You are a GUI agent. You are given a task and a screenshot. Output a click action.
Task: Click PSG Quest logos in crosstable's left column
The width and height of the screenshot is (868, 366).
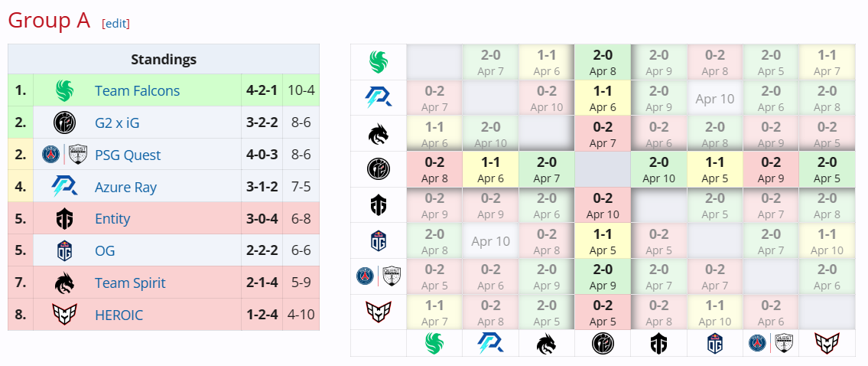379,276
